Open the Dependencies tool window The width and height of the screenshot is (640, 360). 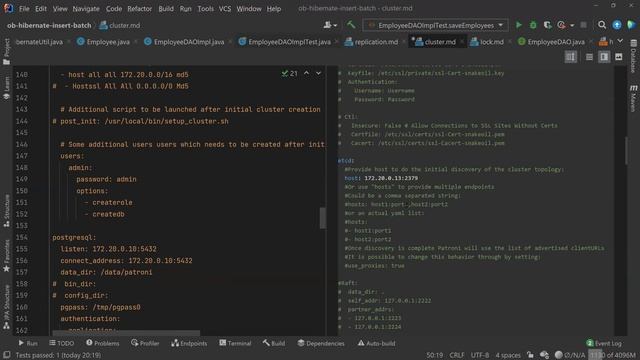(321, 343)
